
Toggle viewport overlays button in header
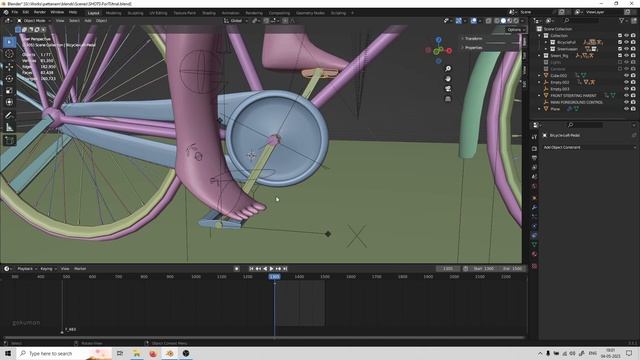pyautogui.click(x=473, y=20)
